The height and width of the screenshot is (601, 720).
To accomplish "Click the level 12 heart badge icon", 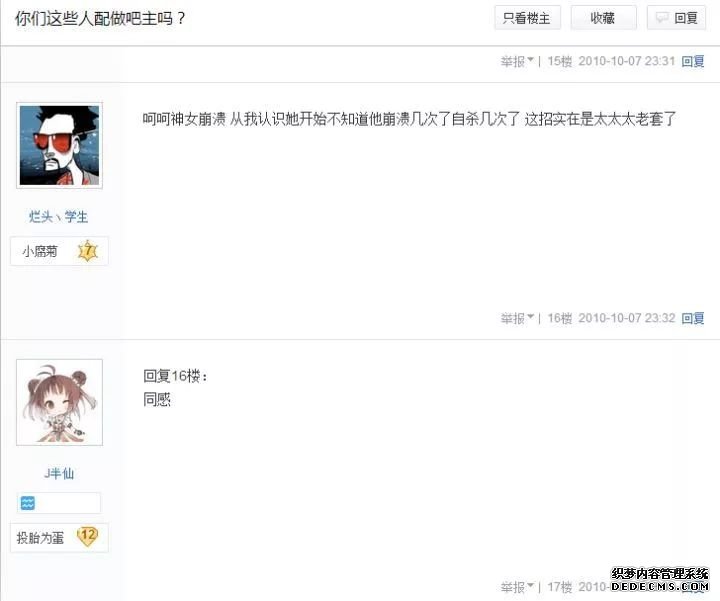I will pyautogui.click(x=88, y=535).
